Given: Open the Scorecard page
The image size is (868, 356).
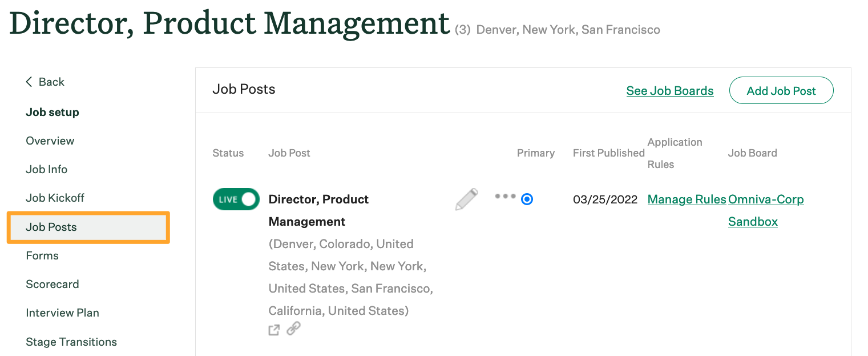Looking at the screenshot, I should (52, 284).
